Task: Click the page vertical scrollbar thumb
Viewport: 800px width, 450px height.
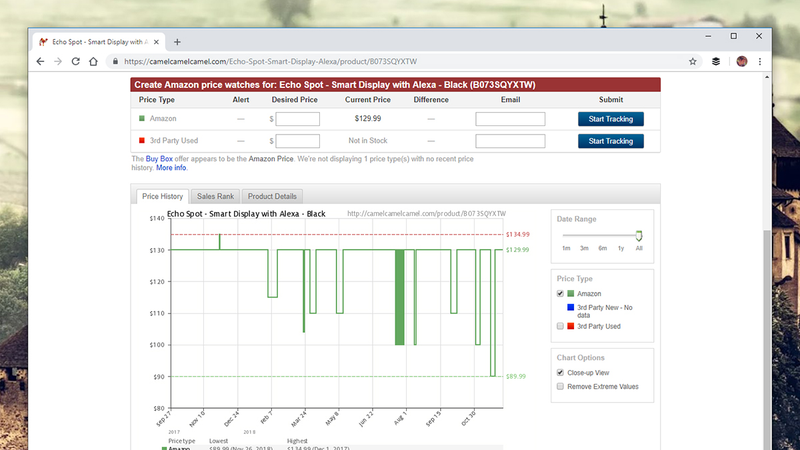Action: [767, 339]
